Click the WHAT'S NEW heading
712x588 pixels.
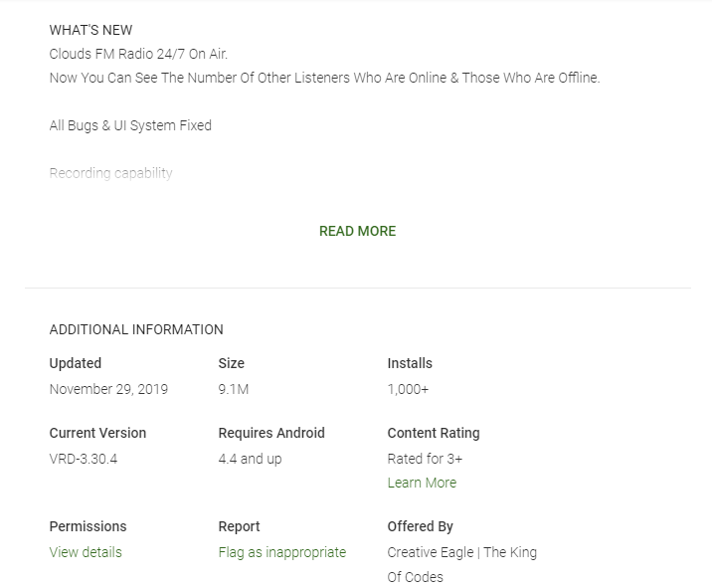[x=90, y=30]
